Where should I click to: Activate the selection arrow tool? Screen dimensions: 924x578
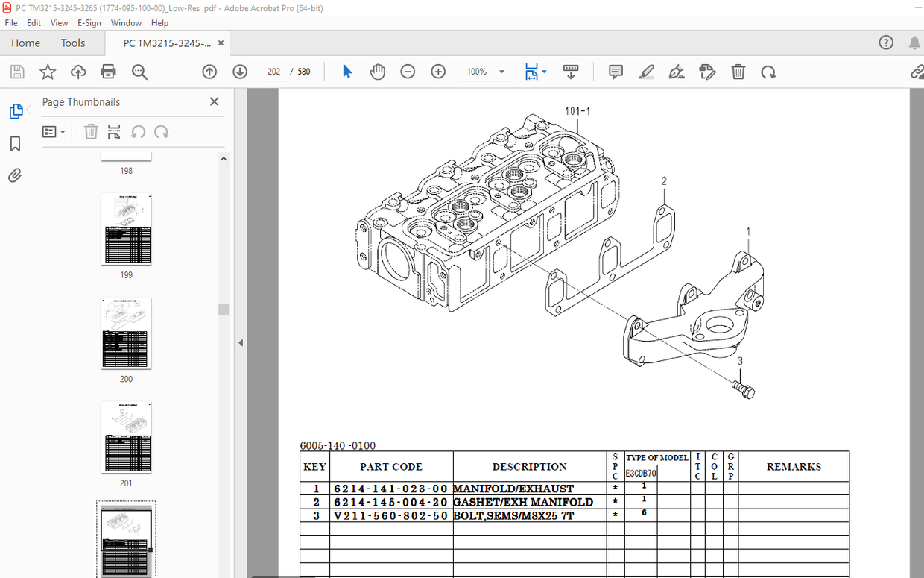[346, 72]
